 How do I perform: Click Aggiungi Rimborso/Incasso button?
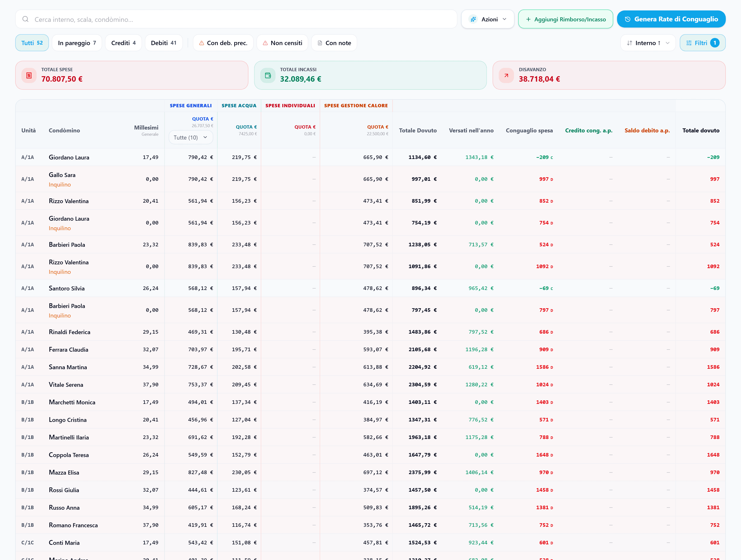pos(566,19)
